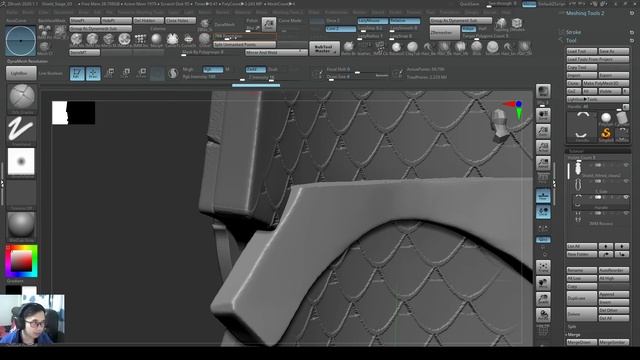Screen dimensions: 640x360
Task: Toggle visibility eye of third subtool
Action: click(626, 197)
